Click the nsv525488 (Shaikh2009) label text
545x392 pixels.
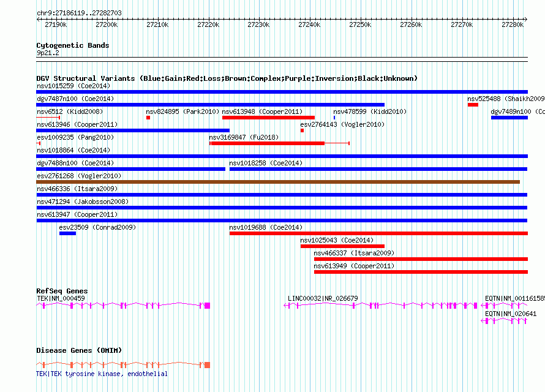point(506,99)
